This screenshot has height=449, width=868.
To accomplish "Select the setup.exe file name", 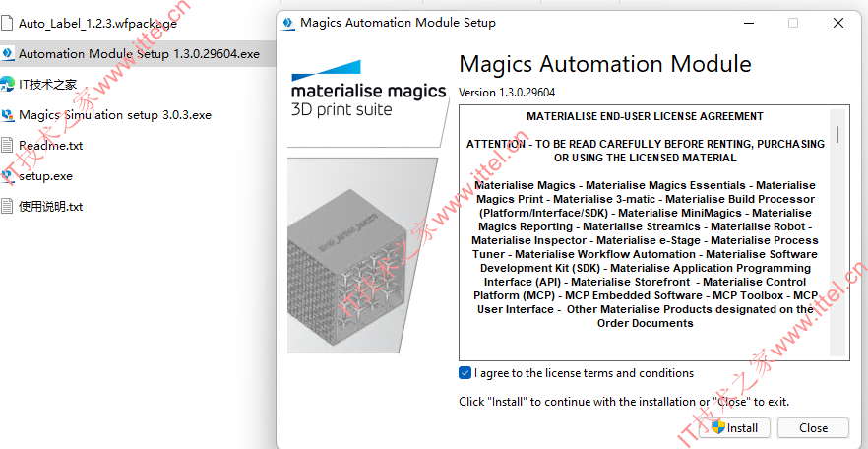I will tap(46, 176).
